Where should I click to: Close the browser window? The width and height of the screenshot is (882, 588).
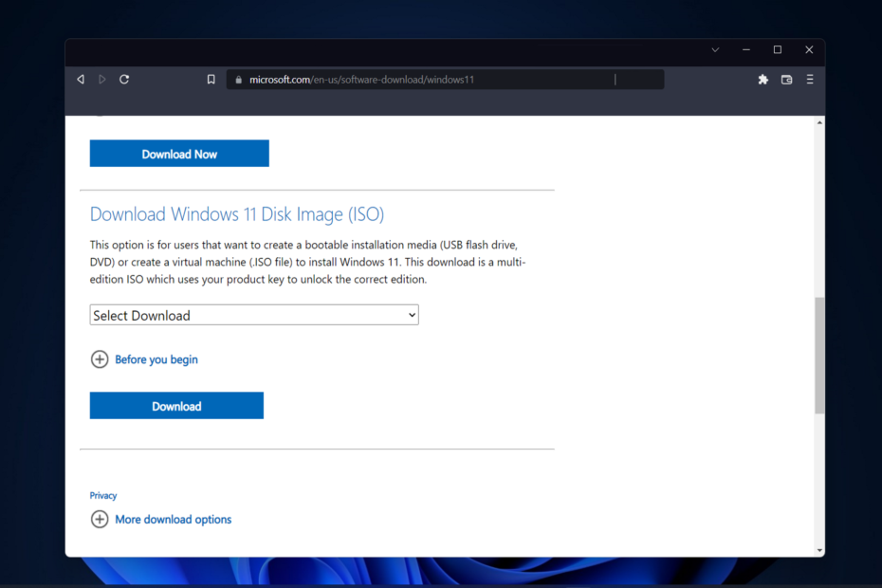[x=809, y=49]
